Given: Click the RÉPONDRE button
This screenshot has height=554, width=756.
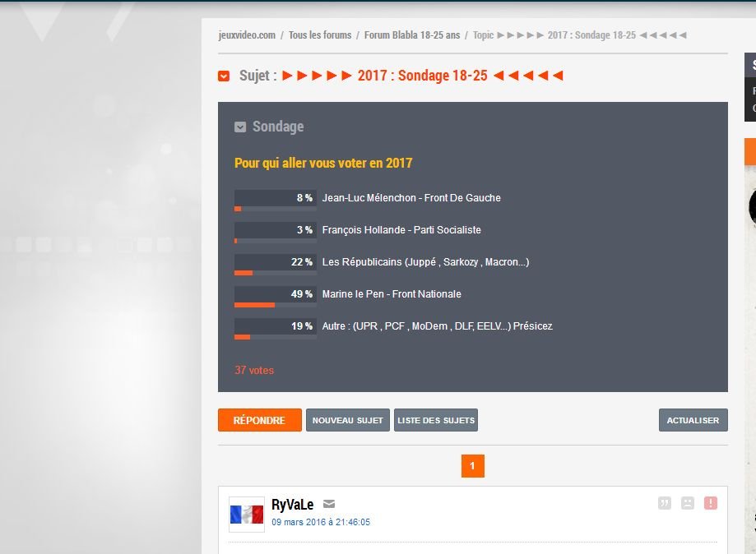Looking at the screenshot, I should point(260,420).
